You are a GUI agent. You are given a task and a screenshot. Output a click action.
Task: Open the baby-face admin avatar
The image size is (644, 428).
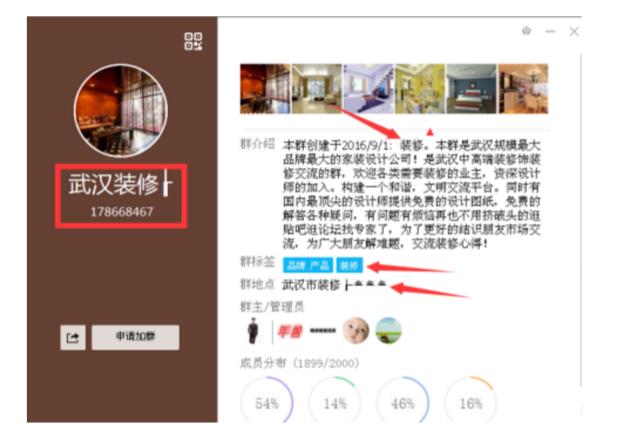click(356, 331)
